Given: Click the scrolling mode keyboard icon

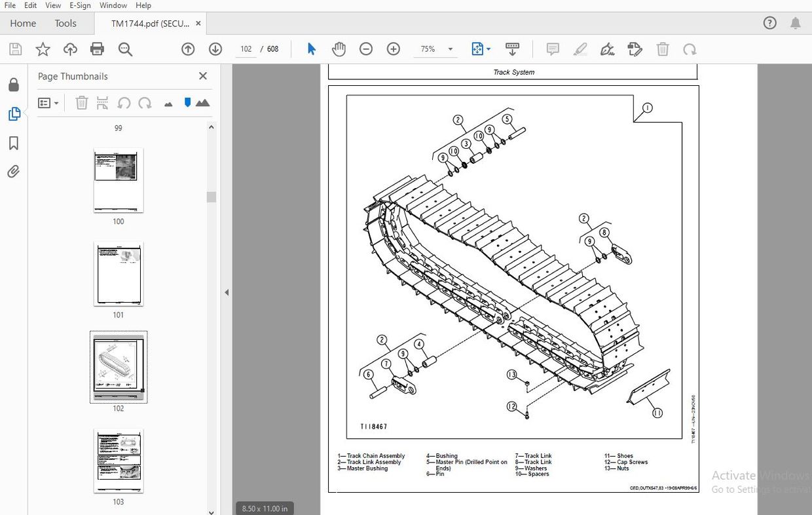Looking at the screenshot, I should pos(513,49).
